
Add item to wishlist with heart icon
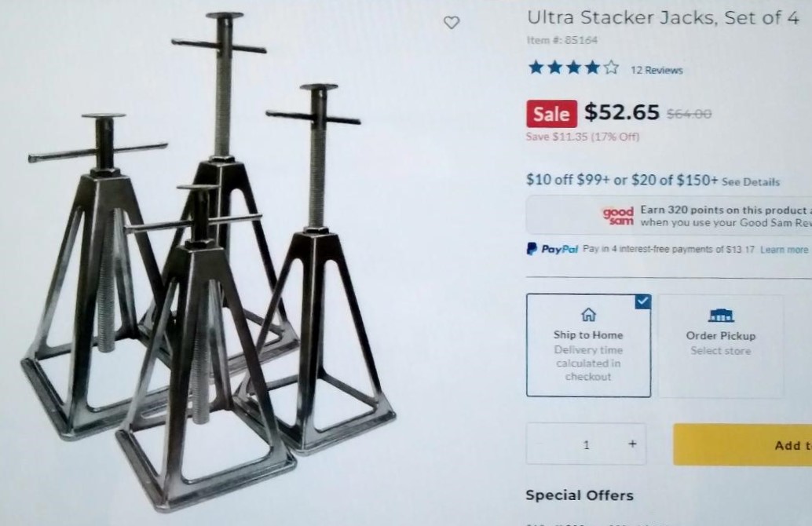(x=452, y=22)
